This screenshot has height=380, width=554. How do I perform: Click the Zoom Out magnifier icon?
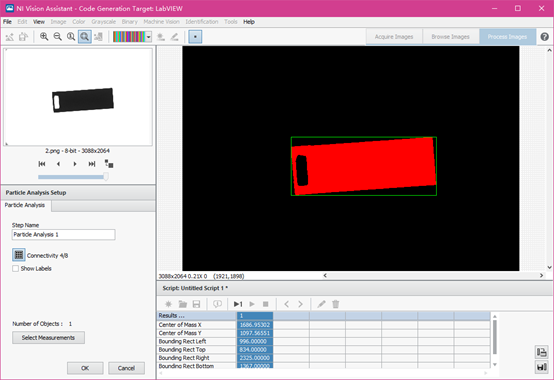coord(57,36)
